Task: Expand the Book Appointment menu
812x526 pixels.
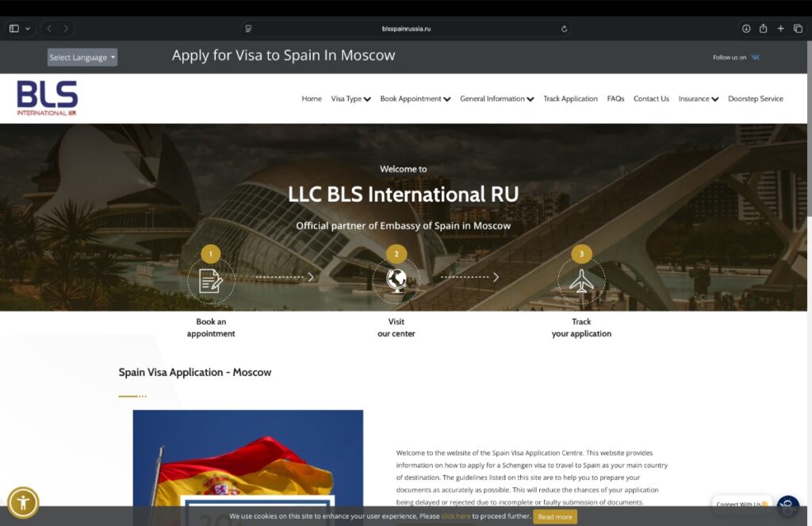Action: click(416, 98)
